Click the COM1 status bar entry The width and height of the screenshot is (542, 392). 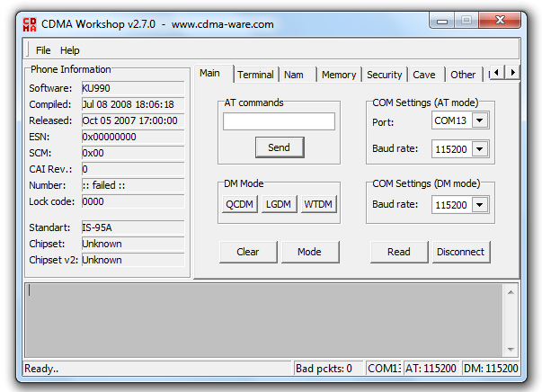(x=384, y=369)
